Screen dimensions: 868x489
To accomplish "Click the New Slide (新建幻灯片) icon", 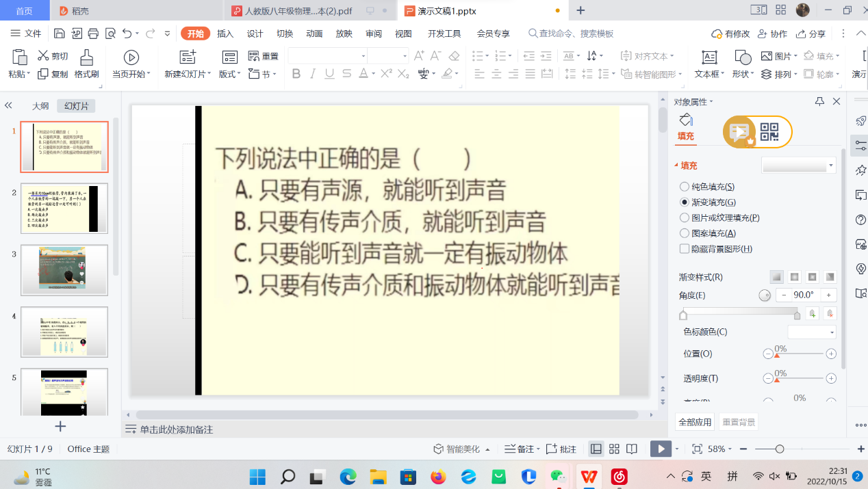I will click(188, 57).
